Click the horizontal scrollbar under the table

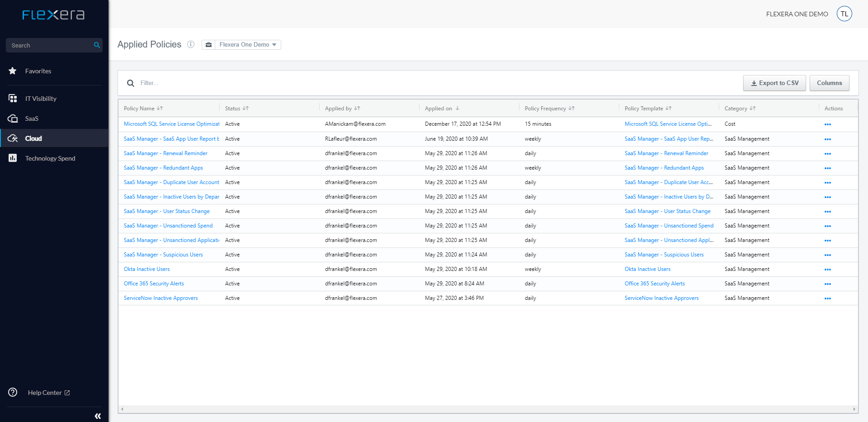point(487,409)
